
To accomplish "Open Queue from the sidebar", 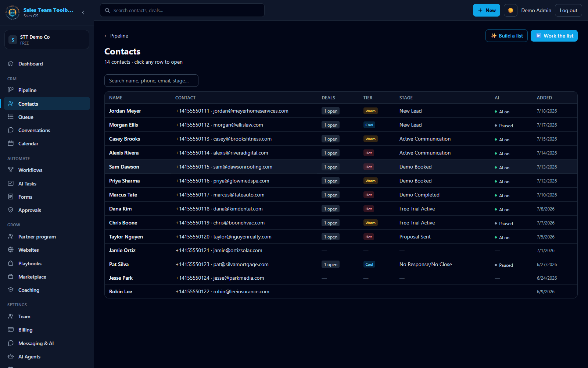I will coord(47,117).
